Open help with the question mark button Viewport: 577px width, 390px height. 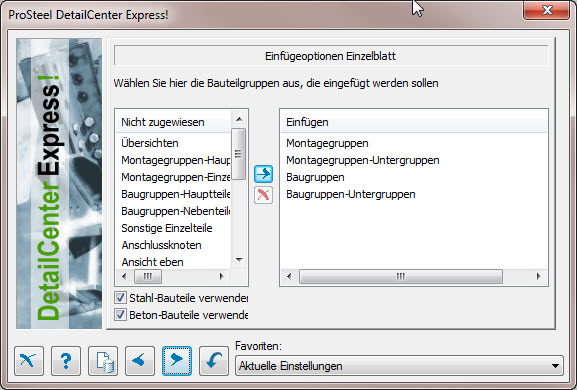click(66, 361)
